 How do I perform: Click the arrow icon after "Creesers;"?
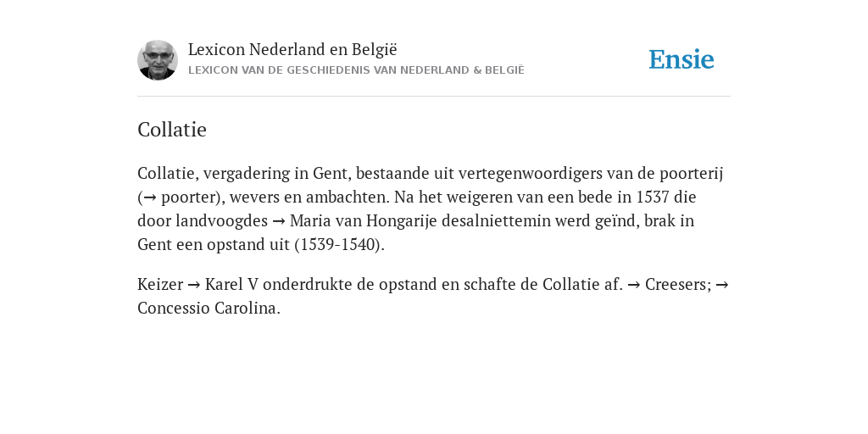tap(722, 285)
